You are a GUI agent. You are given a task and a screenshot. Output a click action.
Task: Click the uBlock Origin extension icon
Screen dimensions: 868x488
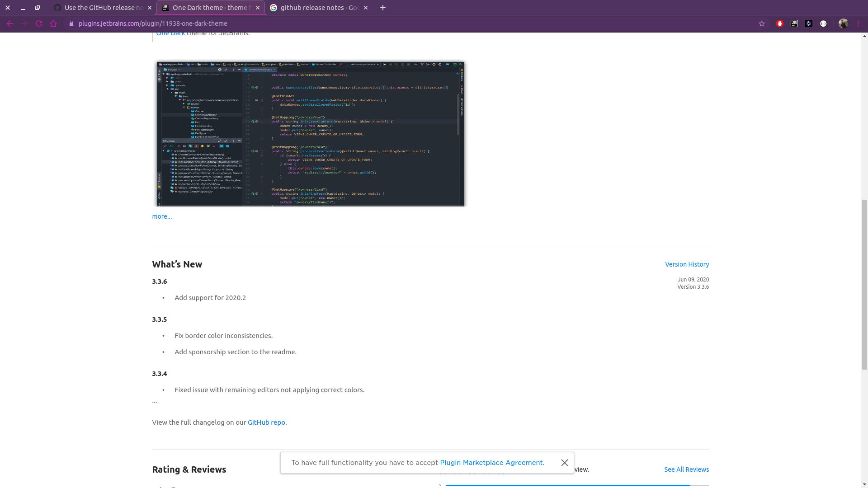[780, 23]
